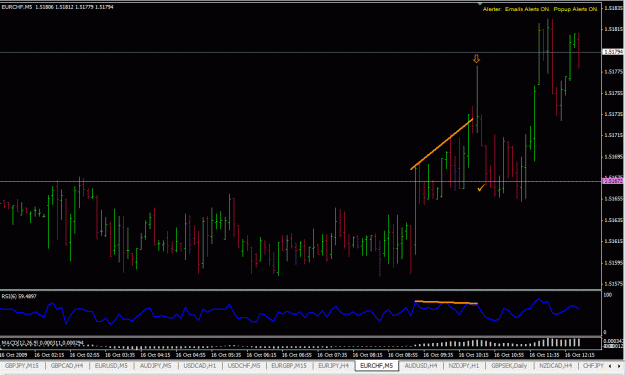The height and width of the screenshot is (375, 625).
Task: Click the magenta horizontal price level line
Action: pyautogui.click(x=301, y=181)
